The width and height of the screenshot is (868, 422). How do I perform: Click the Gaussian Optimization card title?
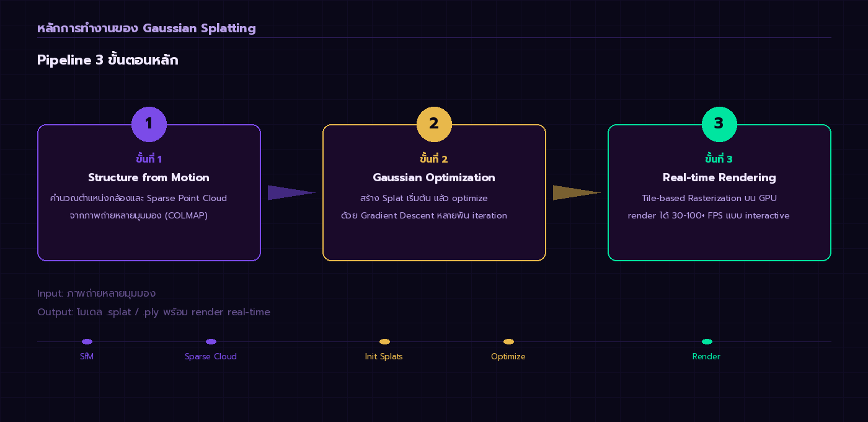point(434,177)
